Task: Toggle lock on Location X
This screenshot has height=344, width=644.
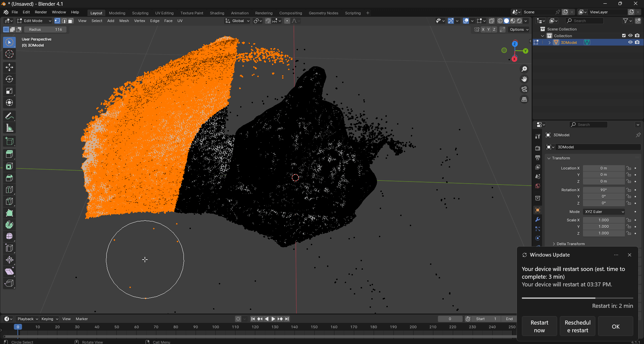Action: click(629, 168)
